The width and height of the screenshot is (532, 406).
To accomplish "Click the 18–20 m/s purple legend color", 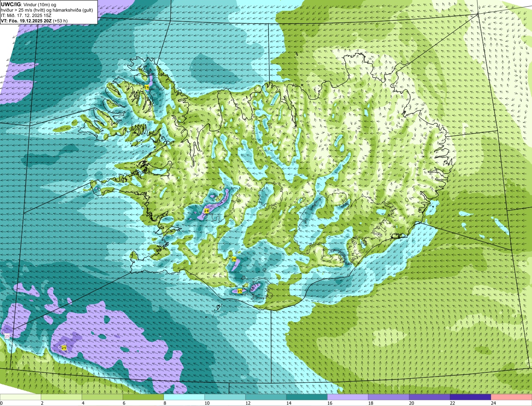I will [389, 397].
